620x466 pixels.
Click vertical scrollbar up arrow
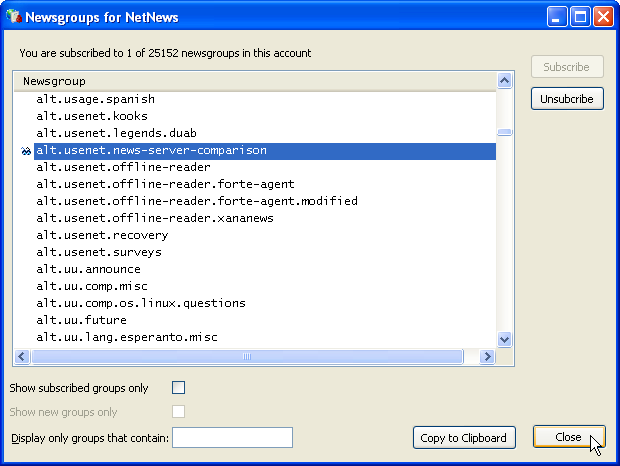(x=505, y=81)
